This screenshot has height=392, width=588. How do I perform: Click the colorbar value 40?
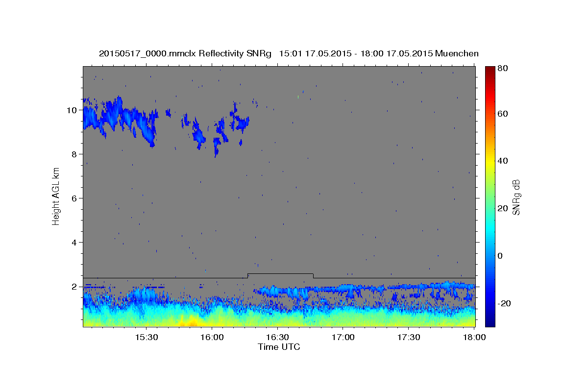[504, 161]
